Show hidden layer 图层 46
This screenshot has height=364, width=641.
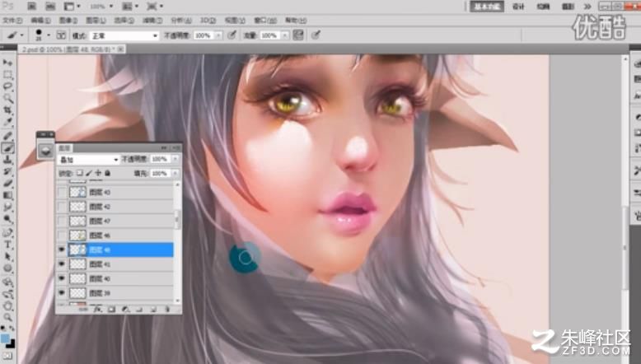[62, 236]
